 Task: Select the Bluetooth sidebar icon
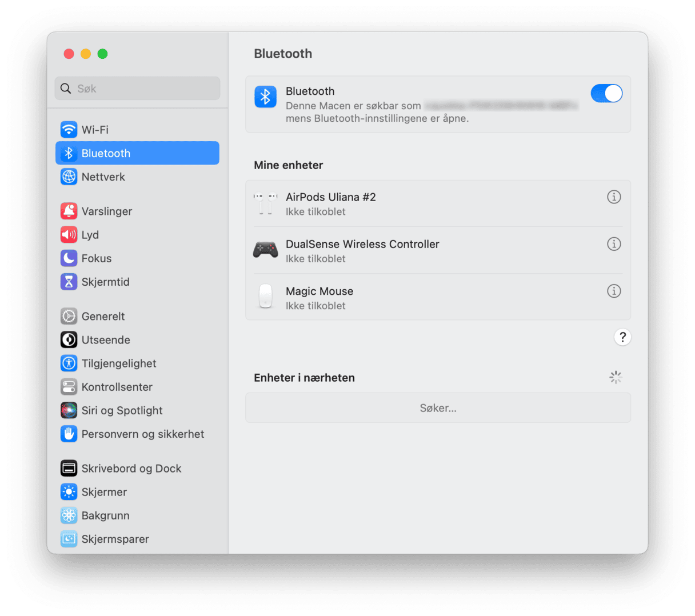point(69,153)
